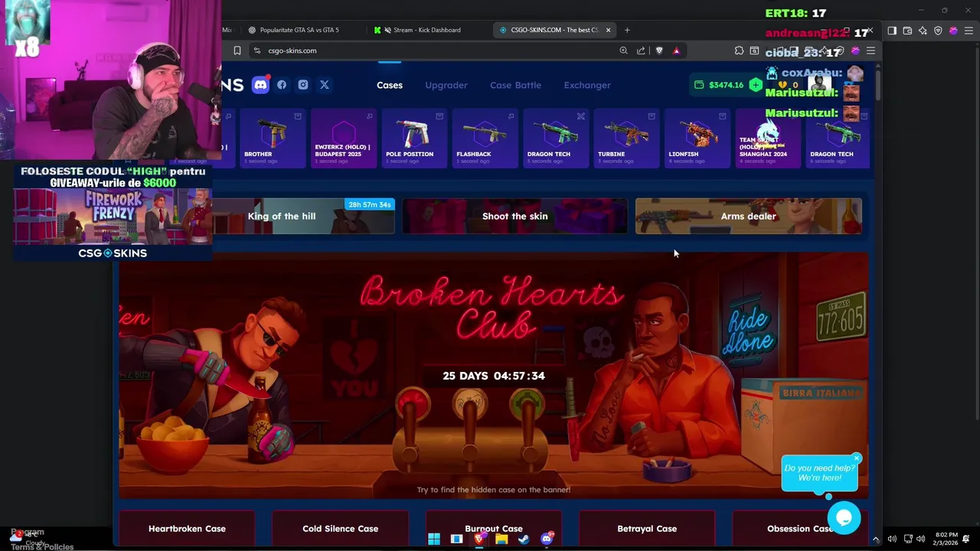Image resolution: width=980 pixels, height=551 pixels.
Task: Open the FLASHBACK drop card
Action: (485, 139)
